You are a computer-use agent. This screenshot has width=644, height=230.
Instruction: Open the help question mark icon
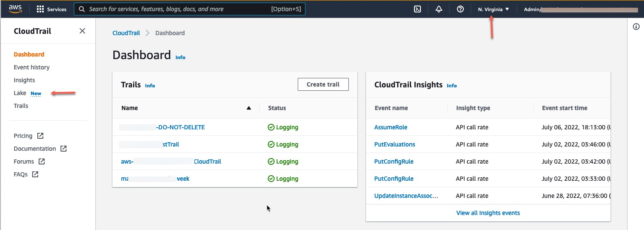(x=460, y=9)
